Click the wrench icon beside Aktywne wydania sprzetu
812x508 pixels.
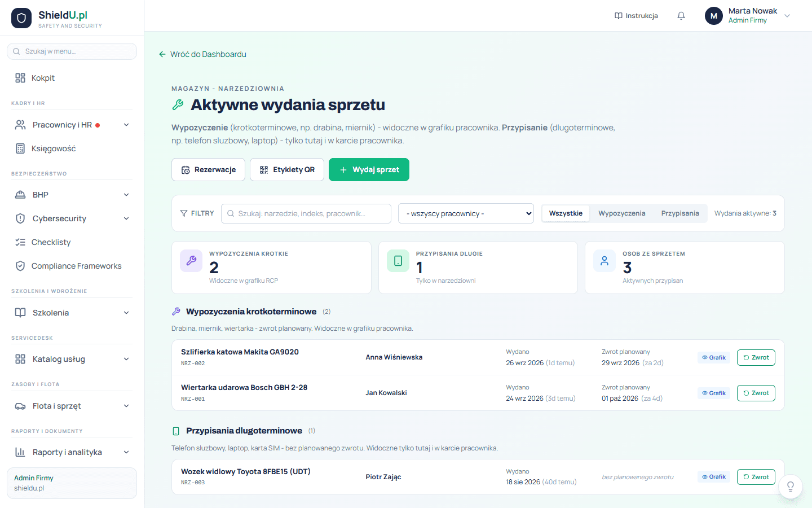(x=178, y=105)
